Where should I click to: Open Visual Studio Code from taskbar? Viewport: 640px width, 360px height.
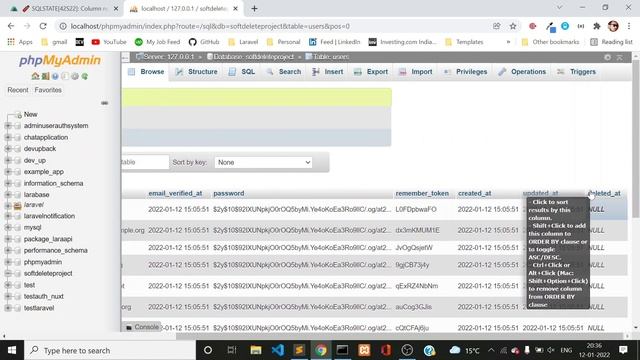pos(278,350)
